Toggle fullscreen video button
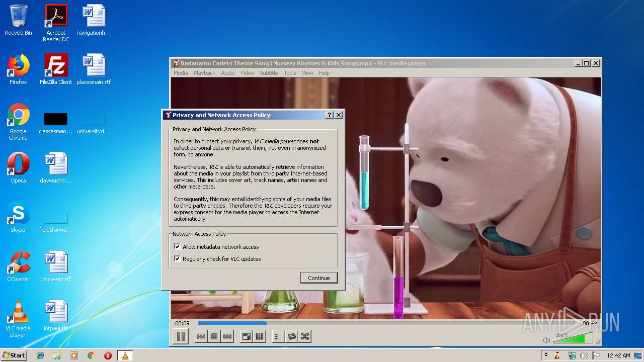Viewport: 644px width, 362px height. click(247, 336)
